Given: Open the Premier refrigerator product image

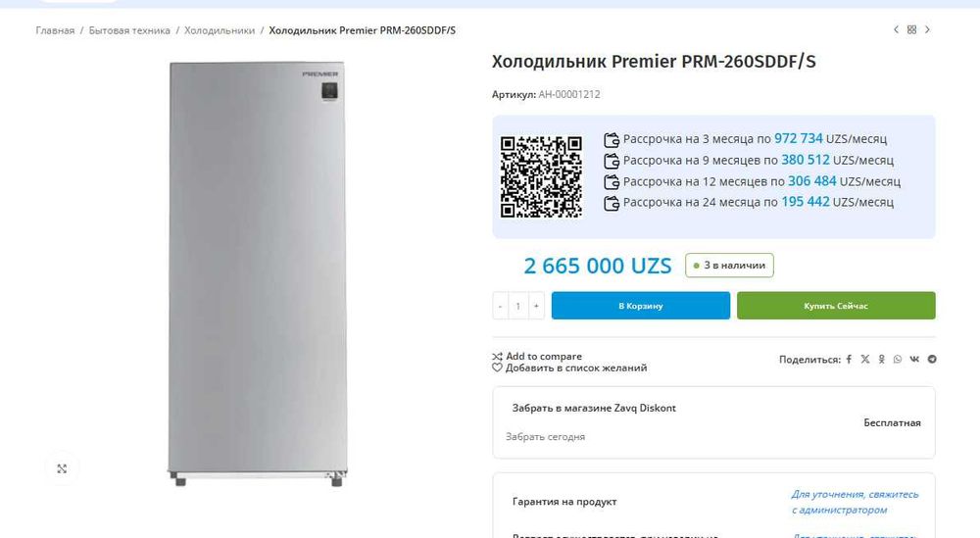Looking at the screenshot, I should click(257, 273).
